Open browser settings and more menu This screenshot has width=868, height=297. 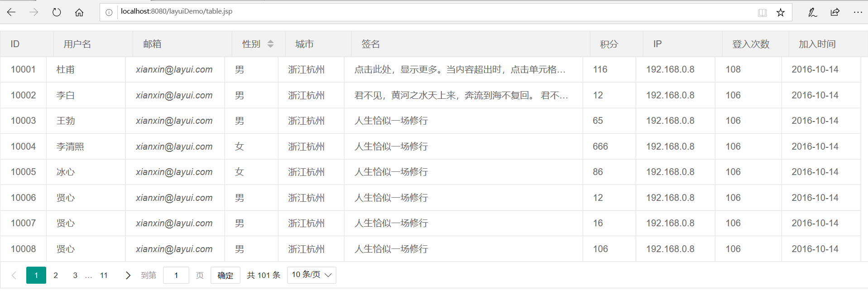(858, 12)
